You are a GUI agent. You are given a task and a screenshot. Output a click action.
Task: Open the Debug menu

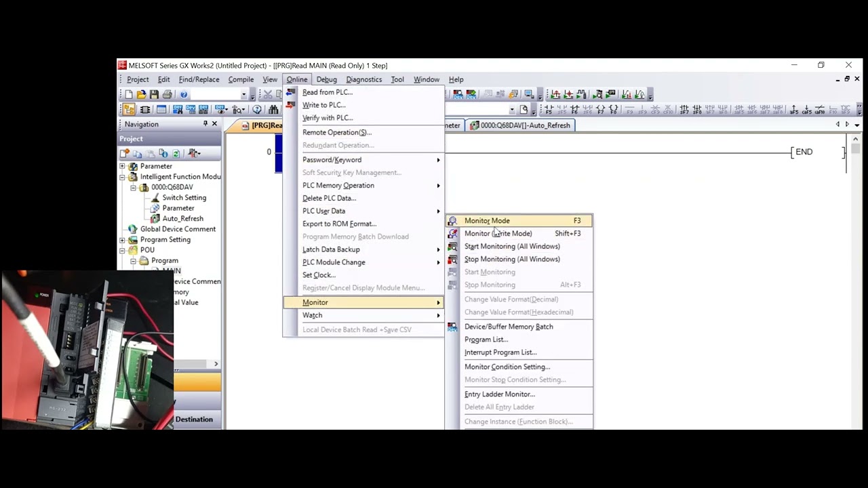[x=326, y=79]
